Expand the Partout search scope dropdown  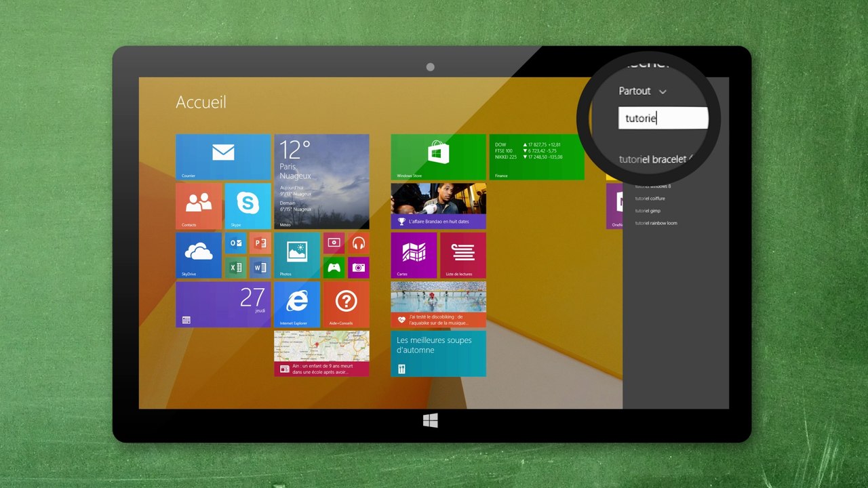[642, 91]
